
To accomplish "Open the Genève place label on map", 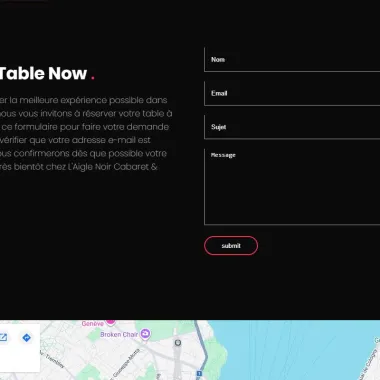I will (93, 323).
